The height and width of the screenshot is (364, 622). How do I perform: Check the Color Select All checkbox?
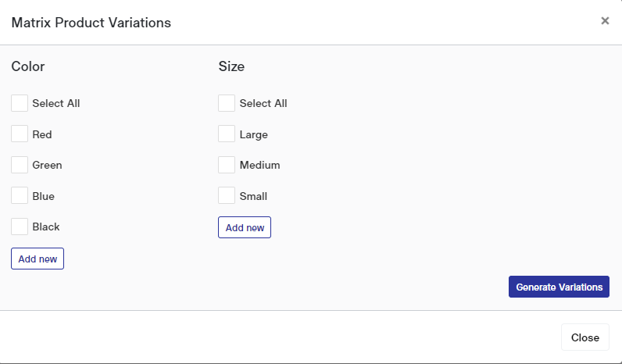coord(20,103)
